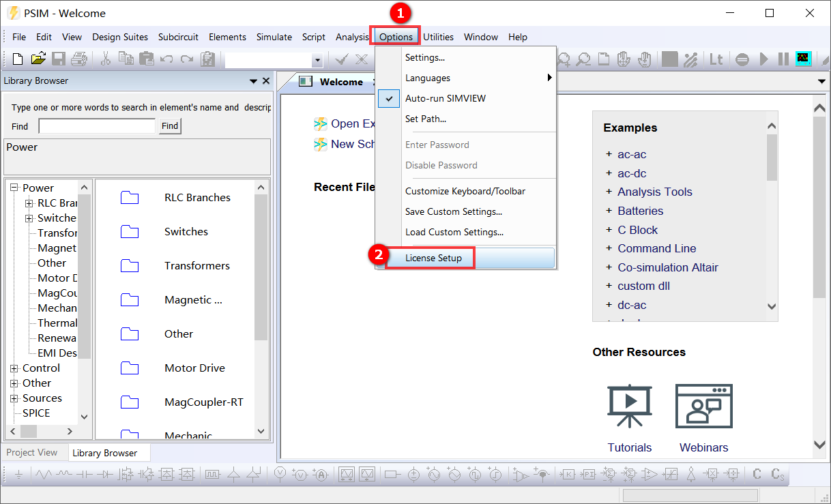Viewport: 831px width, 504px height.
Task: Open SIMVIEW waveform icon in toolbar
Action: [x=803, y=59]
